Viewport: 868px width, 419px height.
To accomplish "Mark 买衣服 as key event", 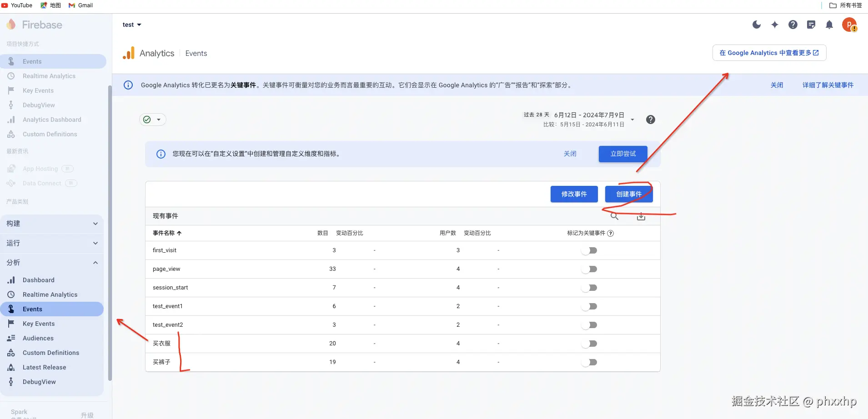I will (589, 344).
